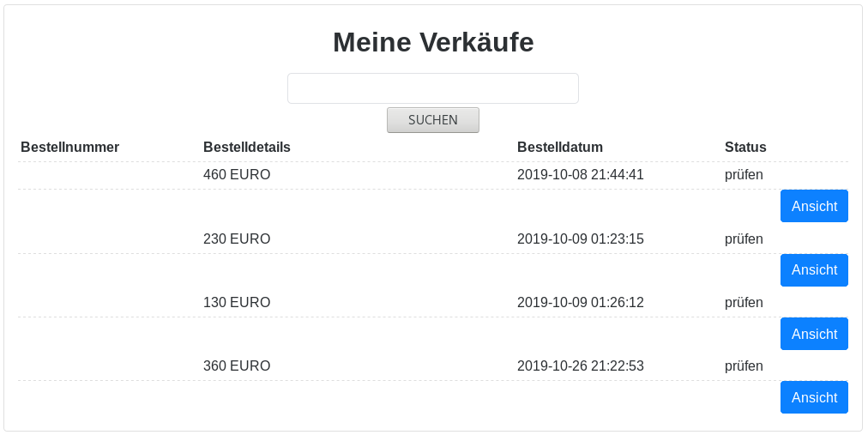Viewport: 868px width, 435px height.
Task: Click date 2019-10-09 01:26:12
Action: (x=580, y=303)
